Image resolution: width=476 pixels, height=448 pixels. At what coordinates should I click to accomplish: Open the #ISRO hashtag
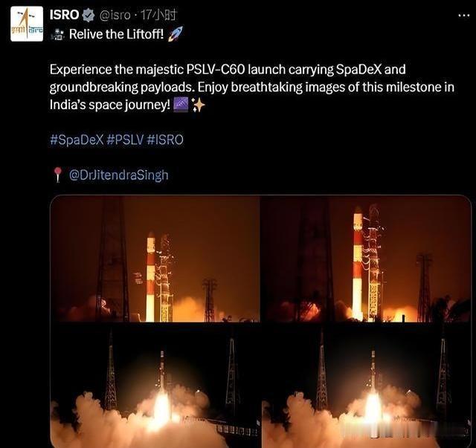click(165, 140)
